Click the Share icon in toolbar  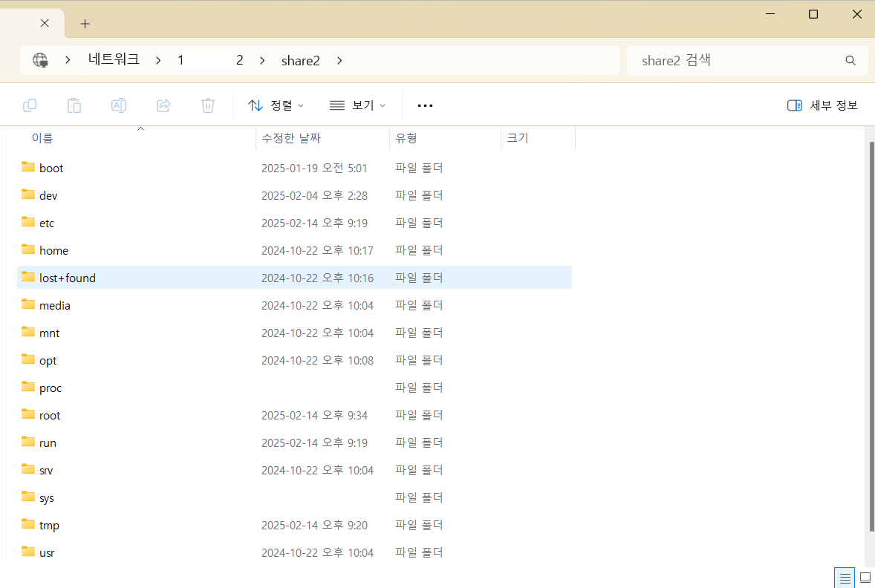pyautogui.click(x=163, y=105)
